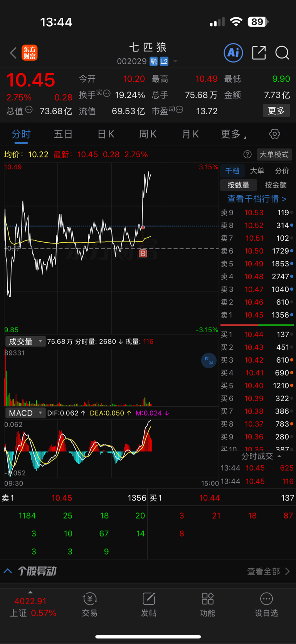Tap 卖4 row at 10.48
This screenshot has width=296, height=644.
pyautogui.click(x=257, y=276)
